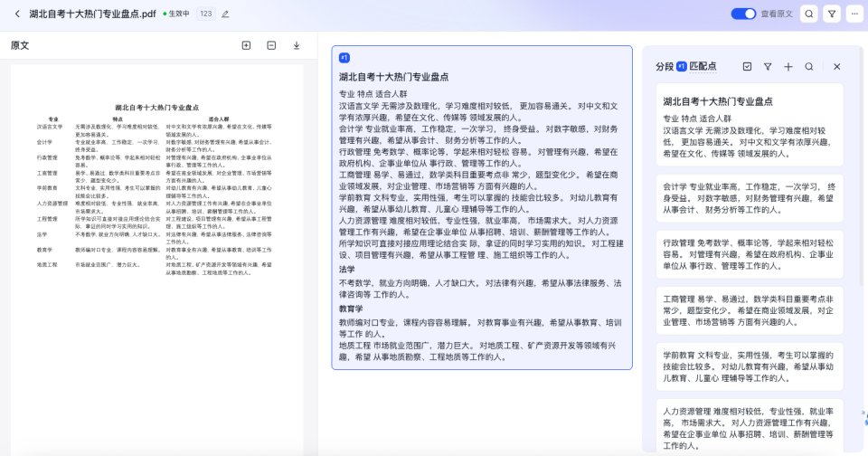Add a new matching point with plus icon
The height and width of the screenshot is (456, 868).
point(788,67)
